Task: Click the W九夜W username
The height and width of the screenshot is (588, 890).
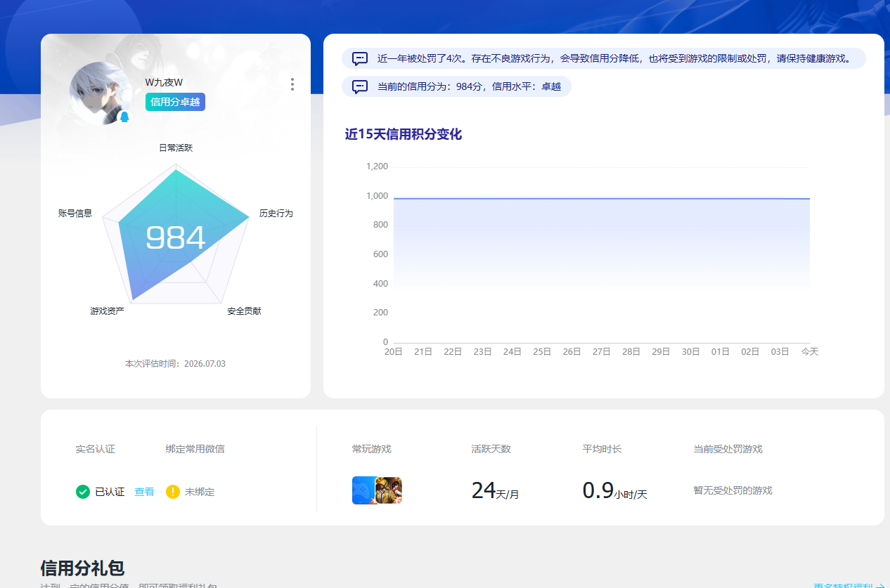Action: coord(164,82)
